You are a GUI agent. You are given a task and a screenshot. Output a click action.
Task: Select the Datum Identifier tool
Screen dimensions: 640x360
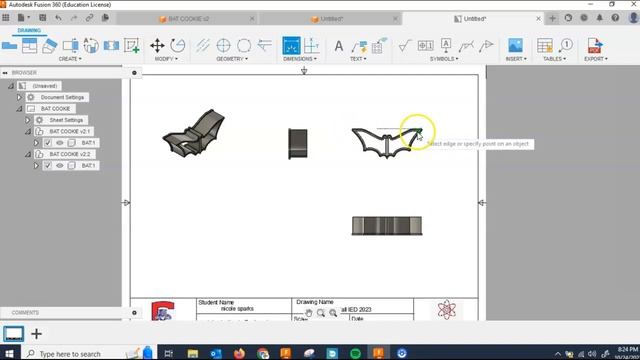[x=446, y=46]
